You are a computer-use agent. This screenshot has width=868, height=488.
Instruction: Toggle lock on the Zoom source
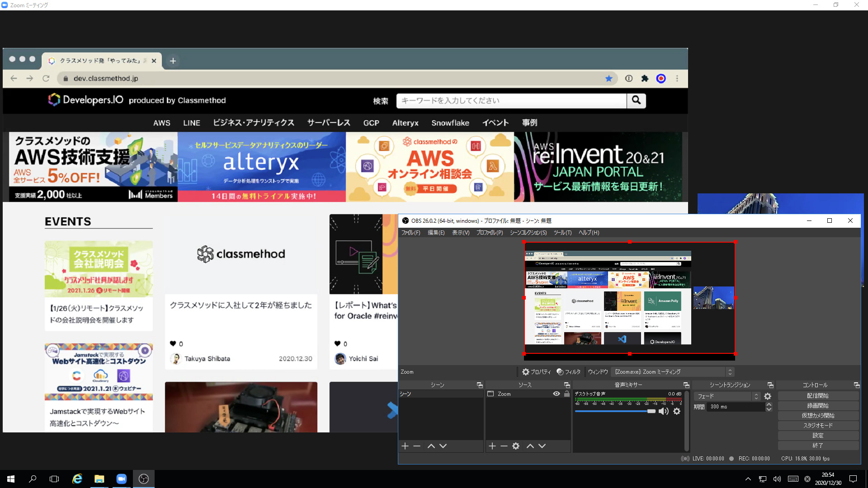point(566,394)
